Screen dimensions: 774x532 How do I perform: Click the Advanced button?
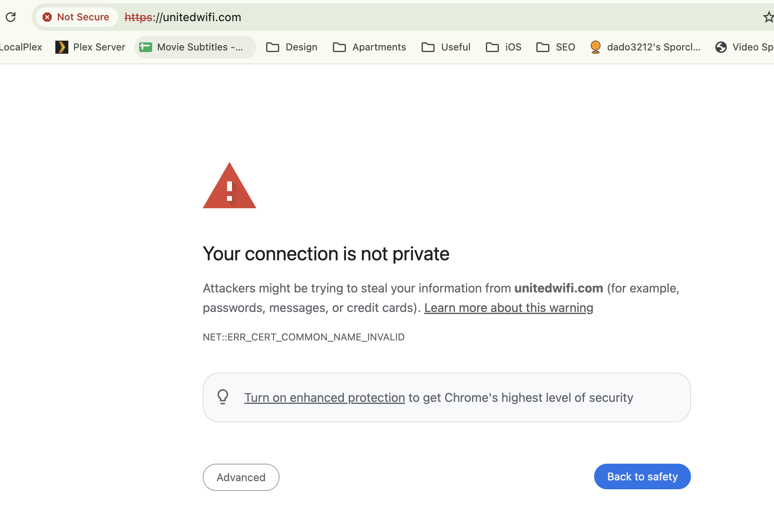(241, 477)
